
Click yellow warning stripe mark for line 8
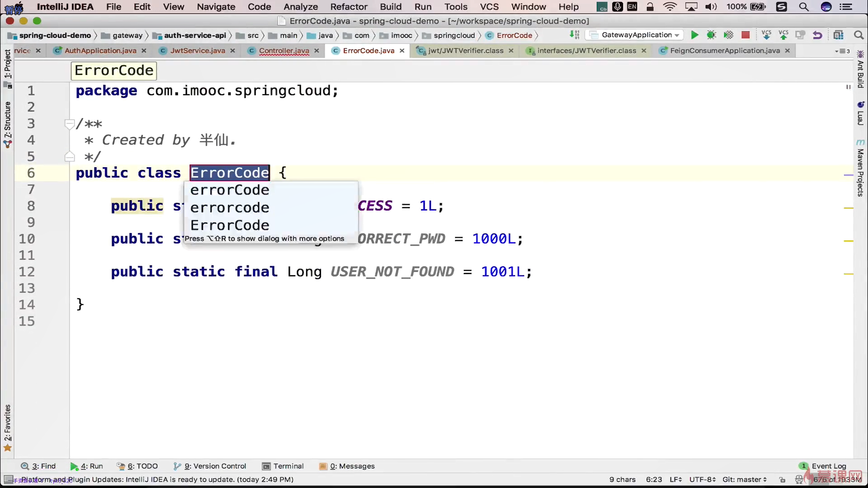coord(848,208)
